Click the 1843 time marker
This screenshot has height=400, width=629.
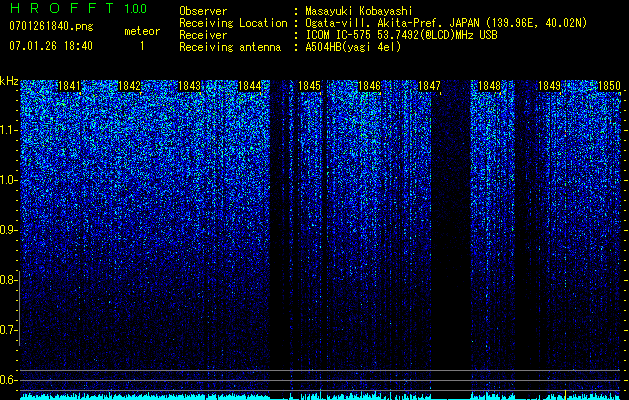pyautogui.click(x=189, y=86)
